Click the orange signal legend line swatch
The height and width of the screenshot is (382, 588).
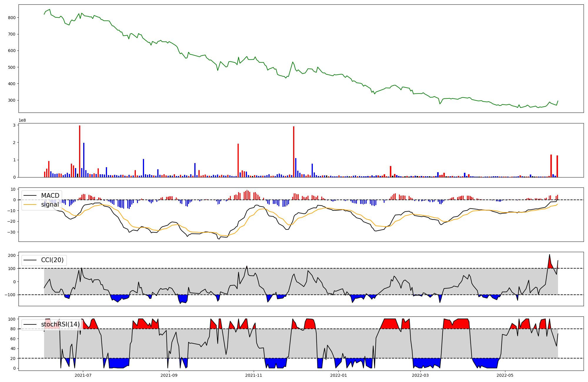pos(30,205)
